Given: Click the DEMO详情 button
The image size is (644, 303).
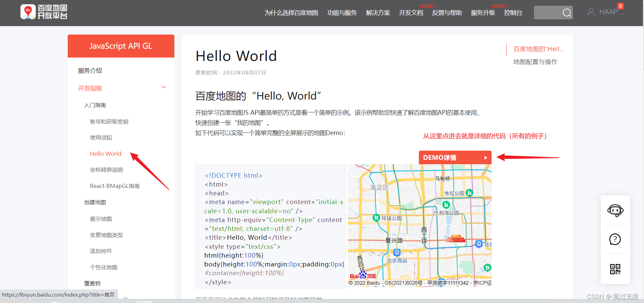Looking at the screenshot, I should (x=455, y=157).
